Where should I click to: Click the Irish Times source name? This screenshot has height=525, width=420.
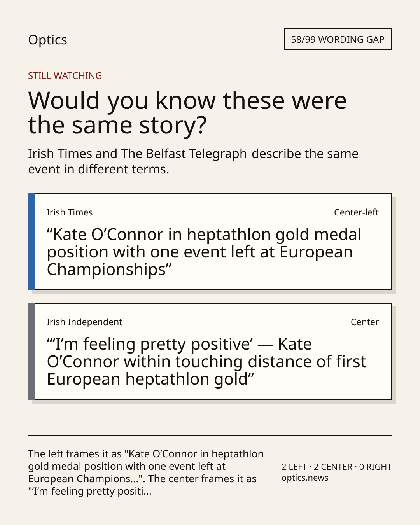(x=70, y=212)
